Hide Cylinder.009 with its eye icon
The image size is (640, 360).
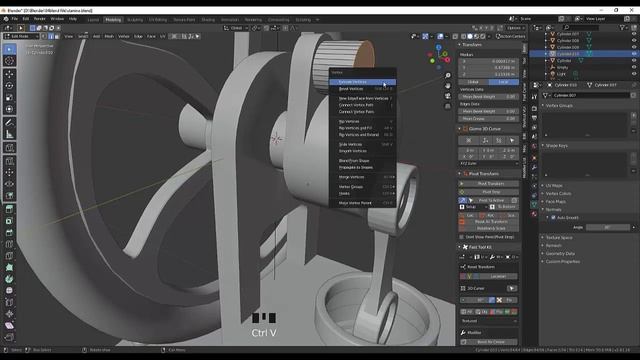[x=634, y=47]
